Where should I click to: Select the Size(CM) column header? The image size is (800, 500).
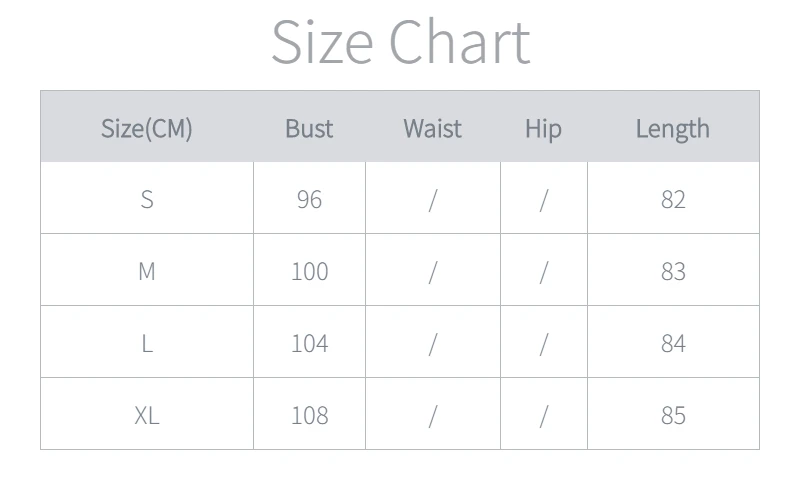click(146, 129)
